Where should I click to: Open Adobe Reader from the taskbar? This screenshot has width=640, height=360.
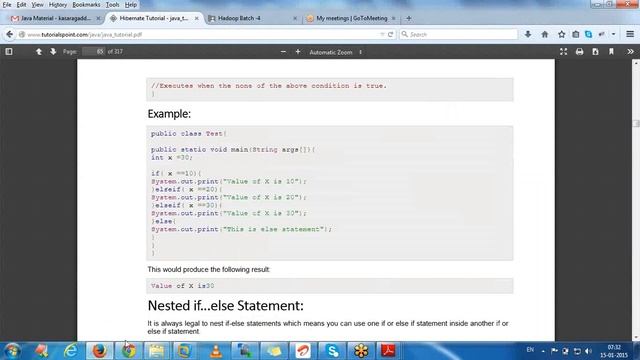[x=388, y=351]
